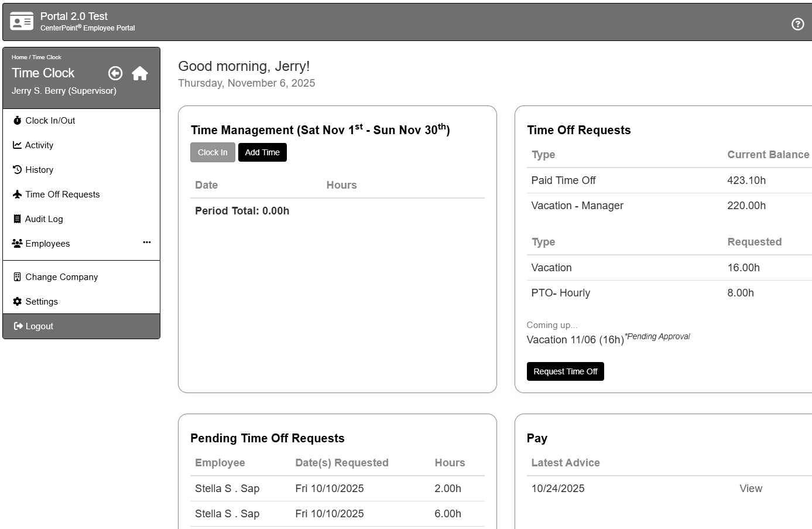Select Stella Sap's 2.00h pending request row

tap(337, 489)
